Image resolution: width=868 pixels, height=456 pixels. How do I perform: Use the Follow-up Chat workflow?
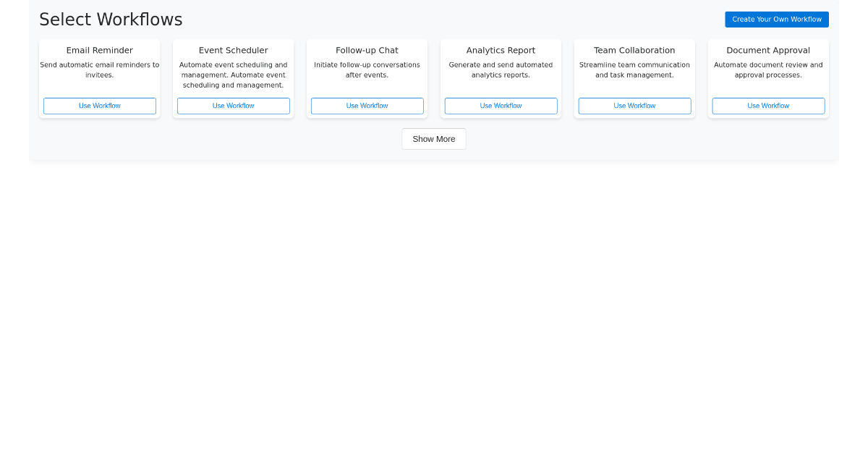point(367,106)
